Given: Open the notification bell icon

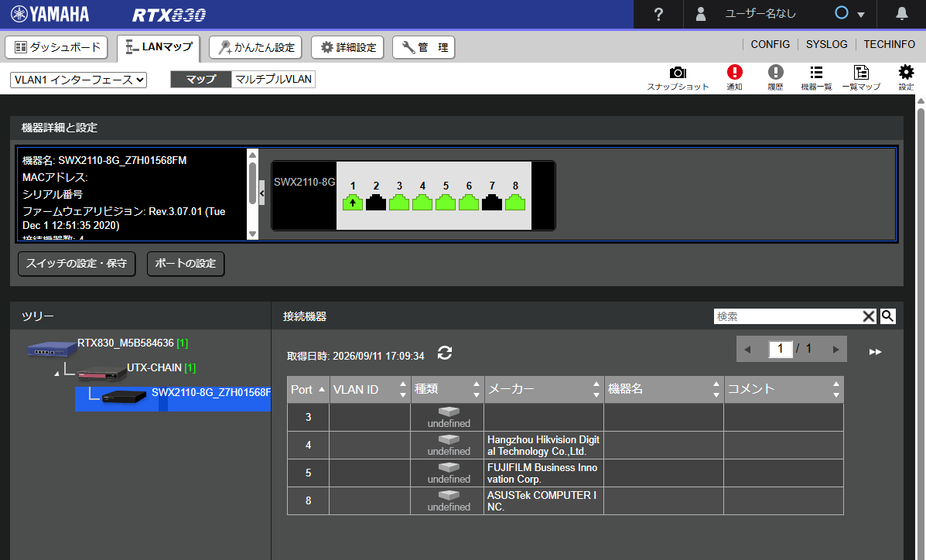Looking at the screenshot, I should pos(901,14).
